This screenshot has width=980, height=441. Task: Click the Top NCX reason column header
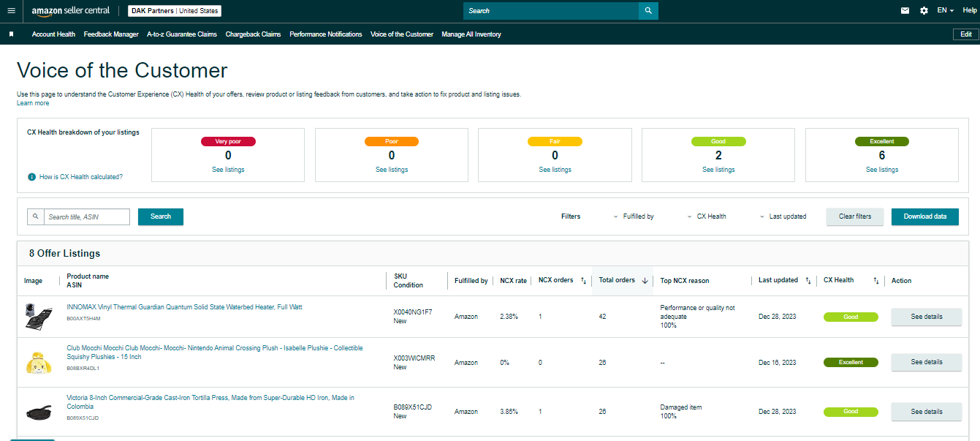point(685,281)
